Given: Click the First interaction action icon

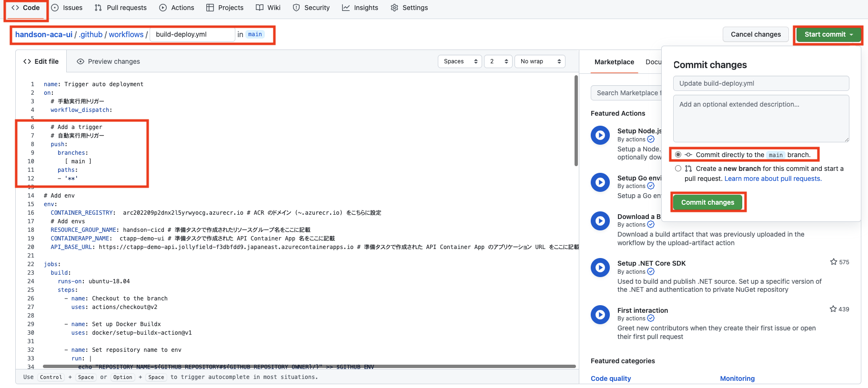Looking at the screenshot, I should pos(600,315).
